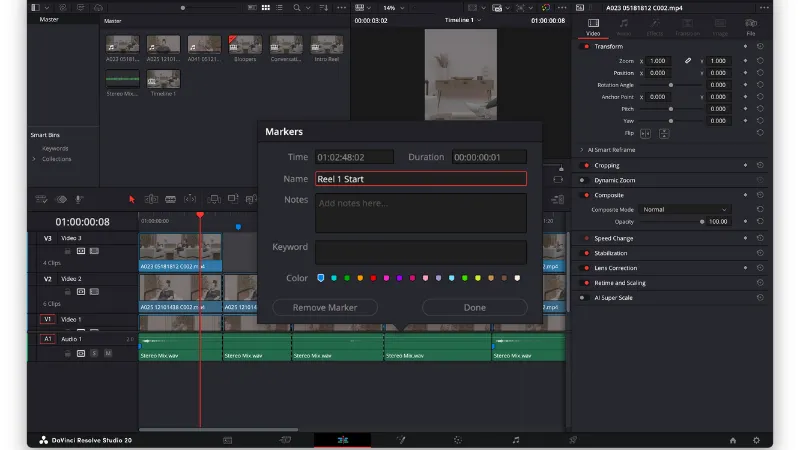The image size is (800, 450).
Task: Click the Remove Marker button
Action: [325, 308]
